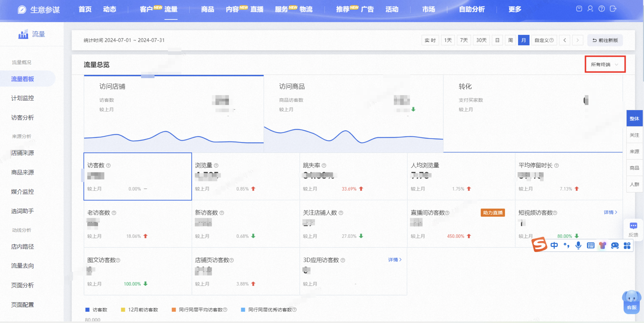Click the help icon beside 同行同层优秀访客数 legend

click(x=294, y=310)
